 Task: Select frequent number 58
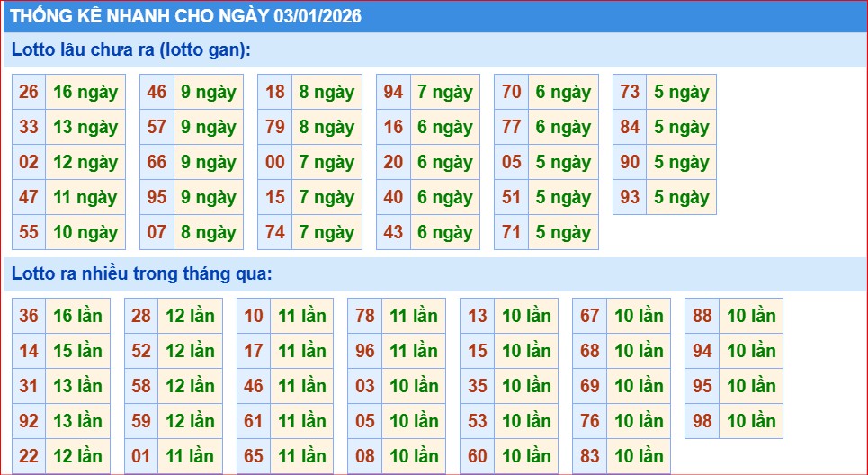tap(141, 386)
